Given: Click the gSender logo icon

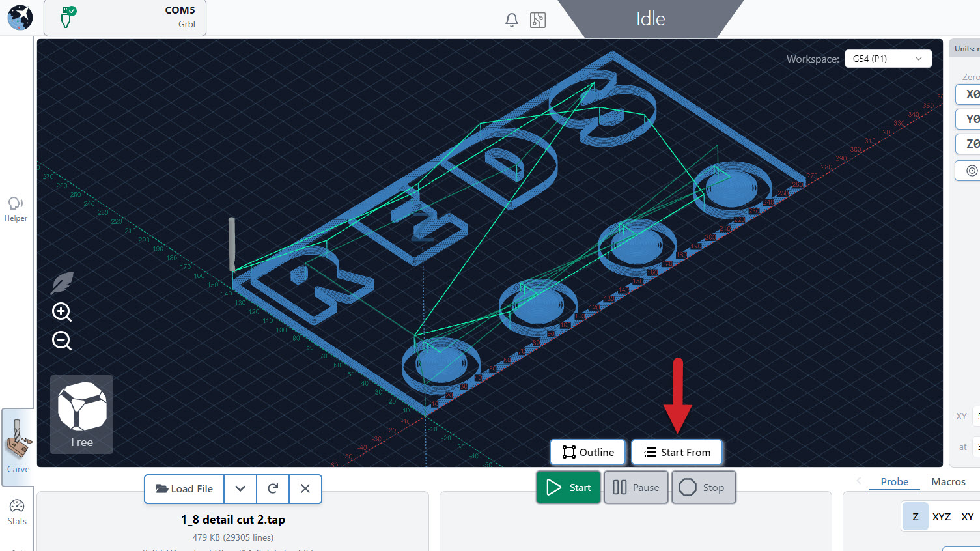Looking at the screenshot, I should coord(20,17).
